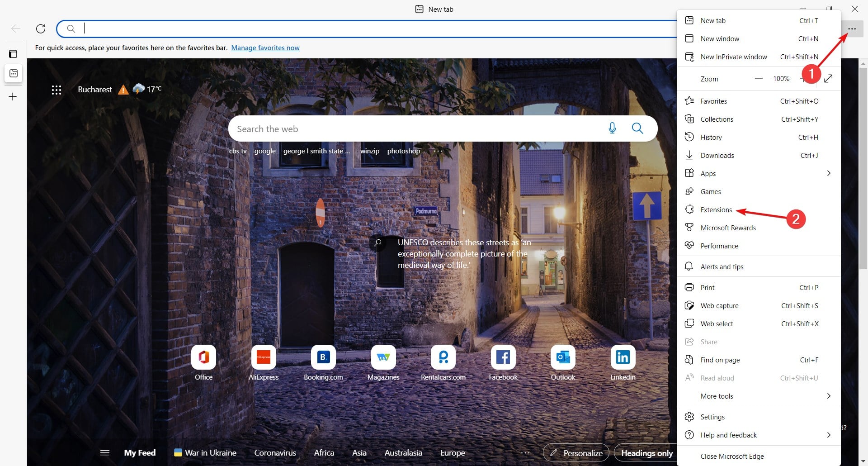
Task: Click the cbs tv suggested search
Action: 238,151
